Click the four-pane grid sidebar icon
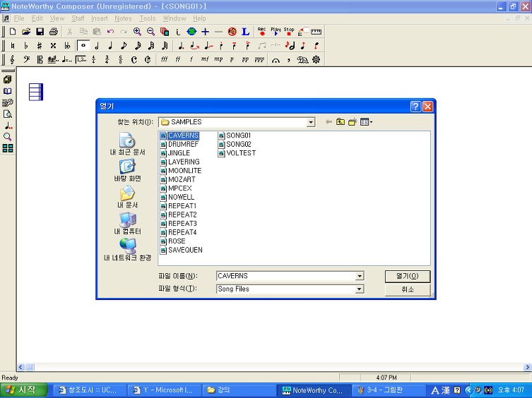 [x=8, y=148]
